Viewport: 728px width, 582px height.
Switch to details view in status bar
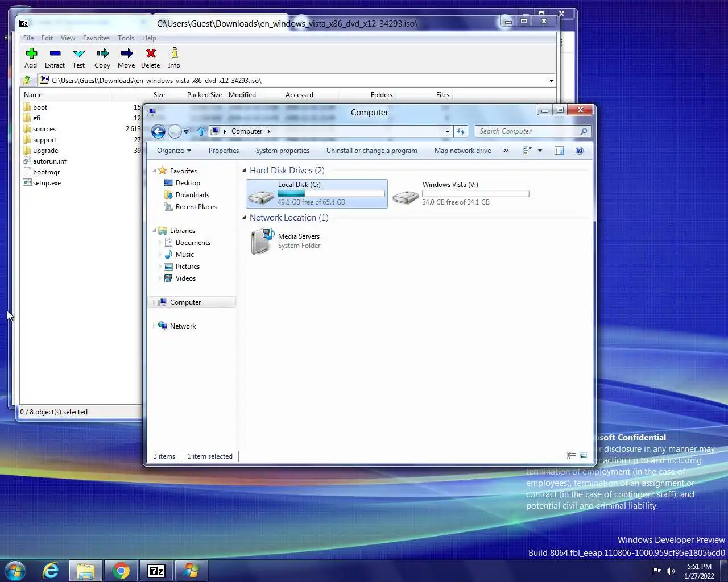571,456
